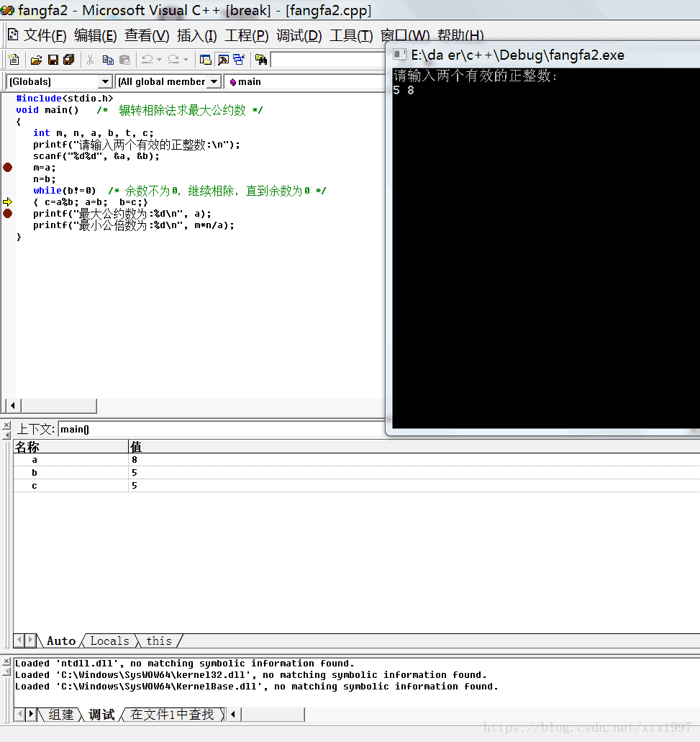Click the Redo arrow icon
The height and width of the screenshot is (742, 700).
coord(173,60)
